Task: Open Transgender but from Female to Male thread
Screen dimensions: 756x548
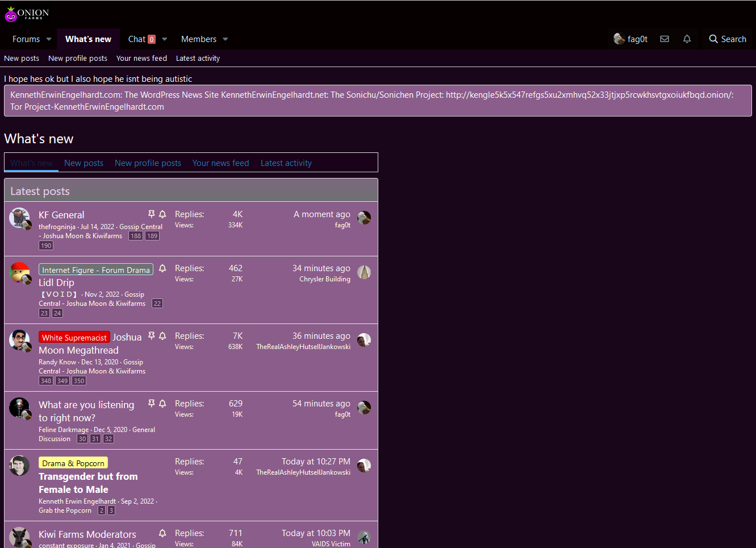Action: point(88,483)
